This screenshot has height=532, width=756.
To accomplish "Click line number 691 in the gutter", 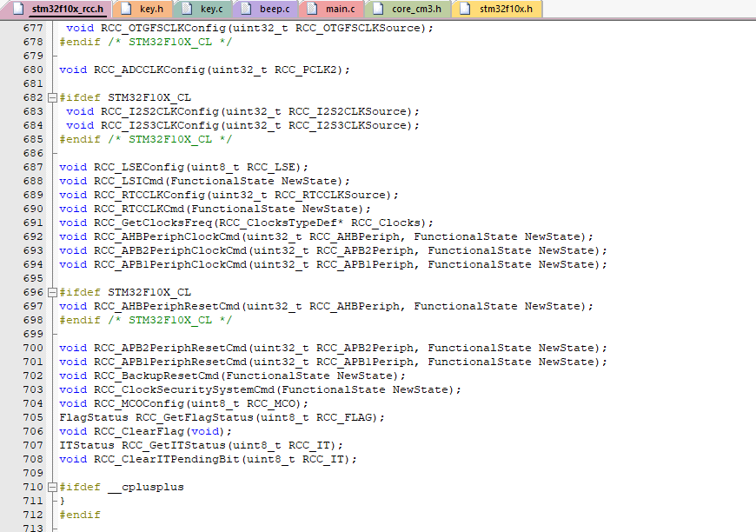I will [x=33, y=223].
